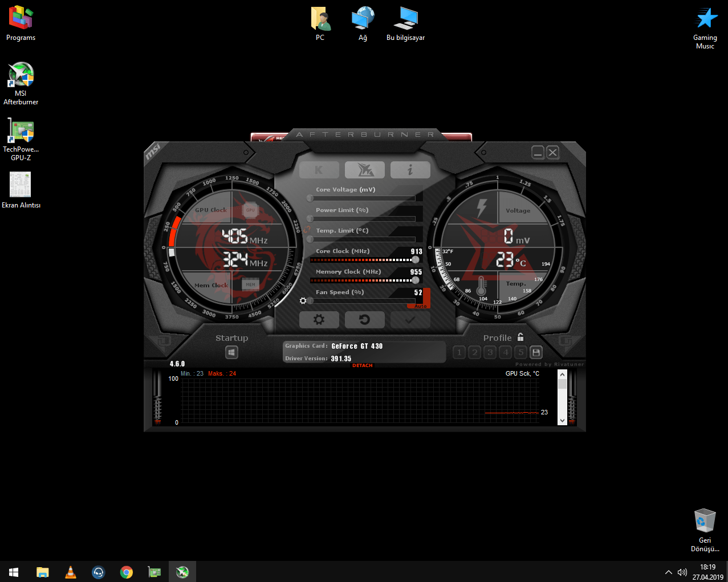Adjust the Core Voltage slider handle

310,198
